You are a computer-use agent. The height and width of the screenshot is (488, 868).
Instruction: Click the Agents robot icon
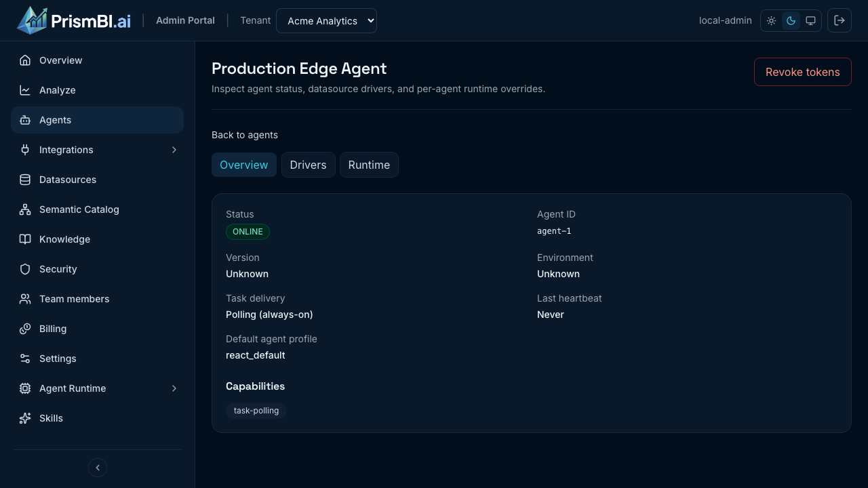point(25,120)
